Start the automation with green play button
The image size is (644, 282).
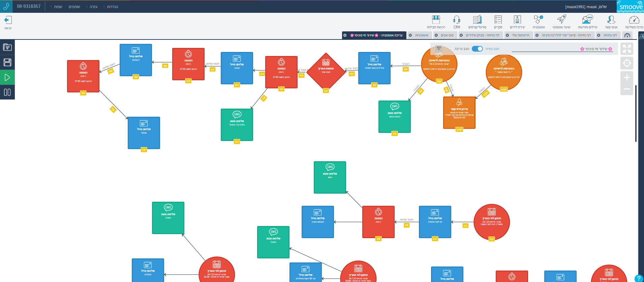click(7, 78)
